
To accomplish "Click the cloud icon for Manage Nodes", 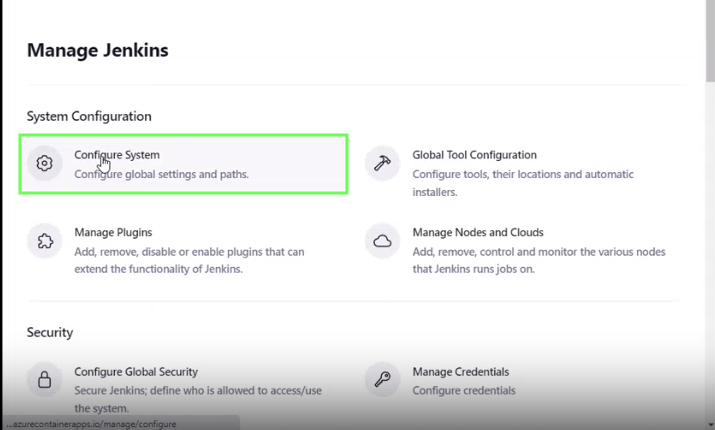I will [x=382, y=241].
